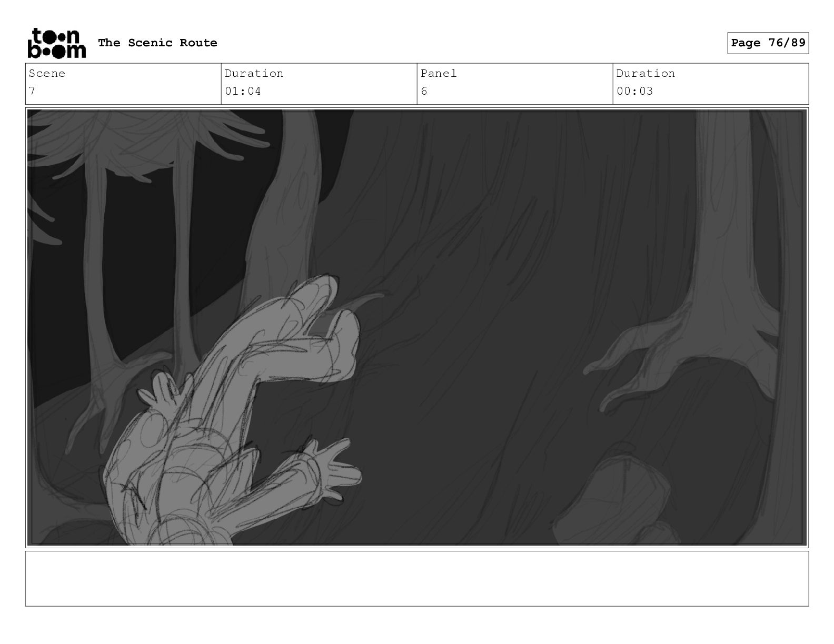Click the 'Page 76/89' box
Image resolution: width=834 pixels, height=644 pixels.
click(x=768, y=43)
